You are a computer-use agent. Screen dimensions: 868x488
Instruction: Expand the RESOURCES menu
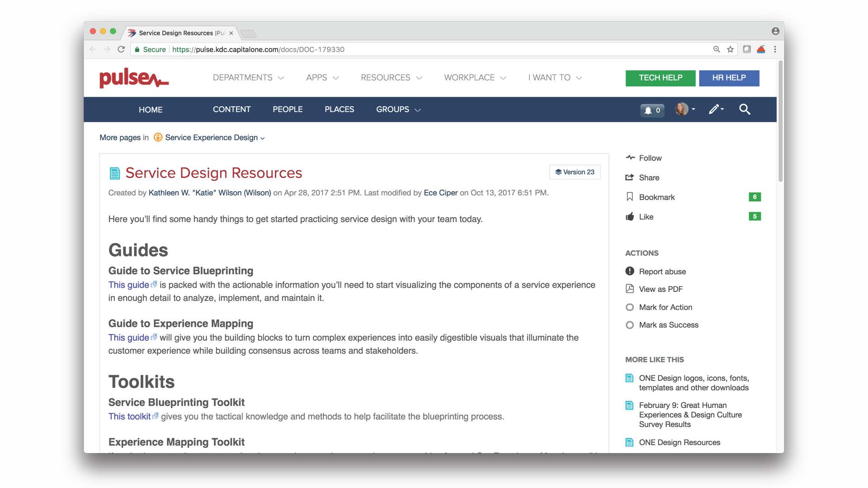tap(392, 78)
